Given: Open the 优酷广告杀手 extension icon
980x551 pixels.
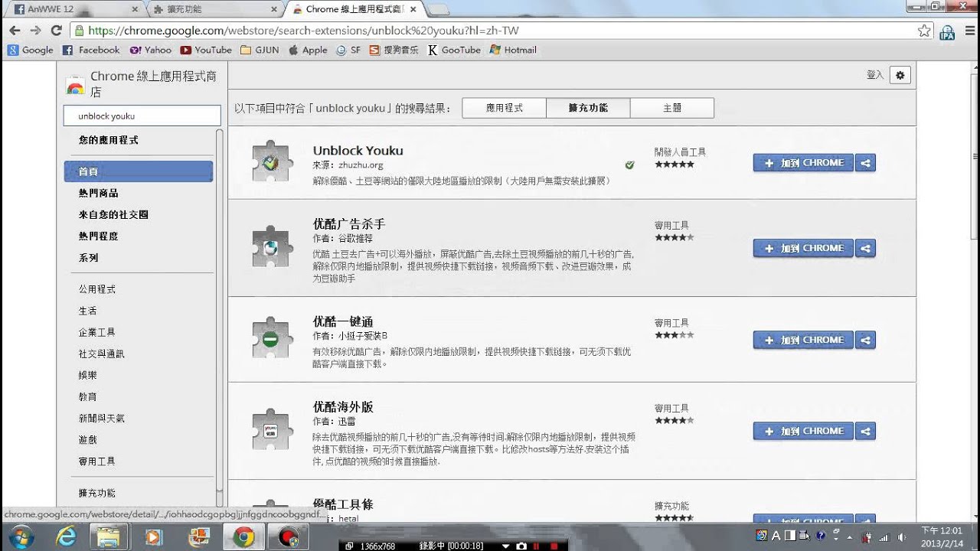Looking at the screenshot, I should coord(271,248).
